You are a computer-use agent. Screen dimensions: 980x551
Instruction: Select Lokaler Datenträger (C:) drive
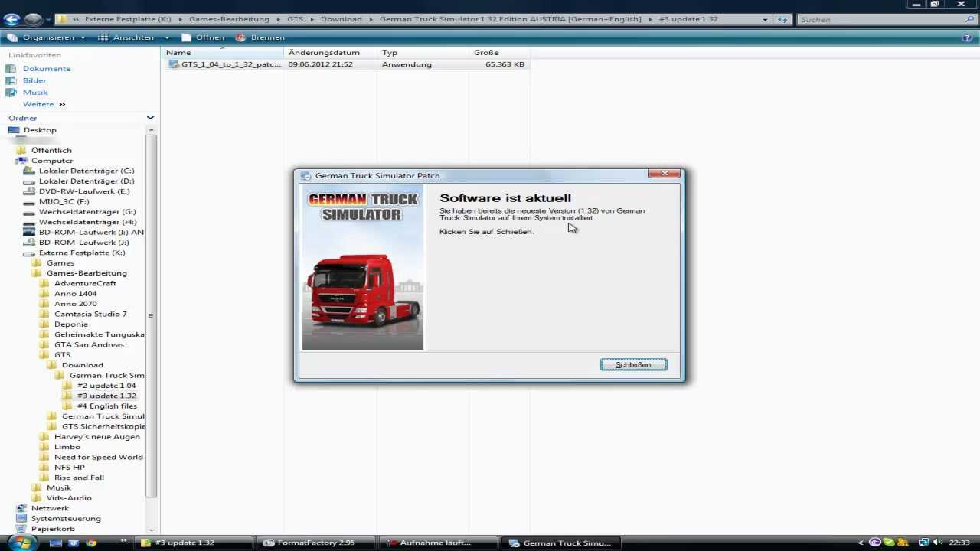[x=87, y=171]
